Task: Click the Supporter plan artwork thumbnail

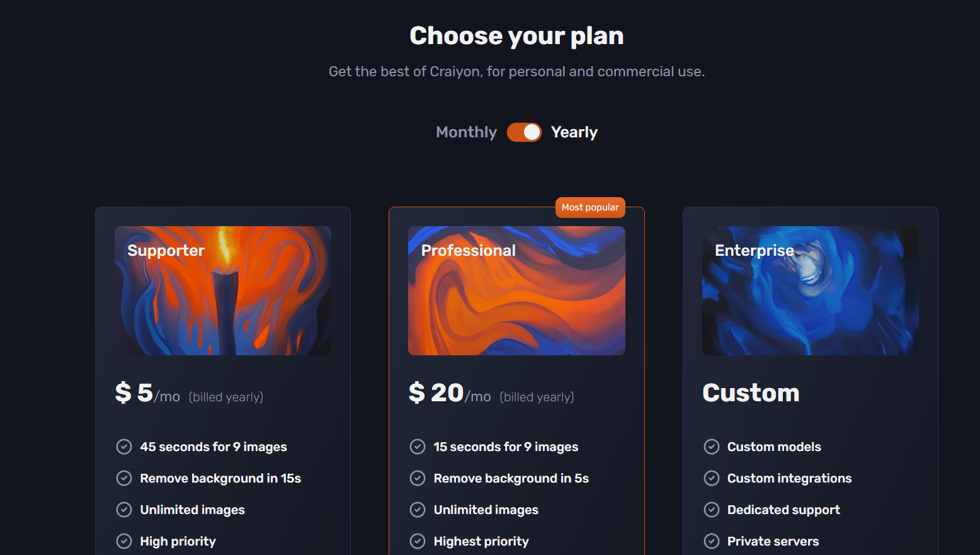Action: pyautogui.click(x=223, y=290)
